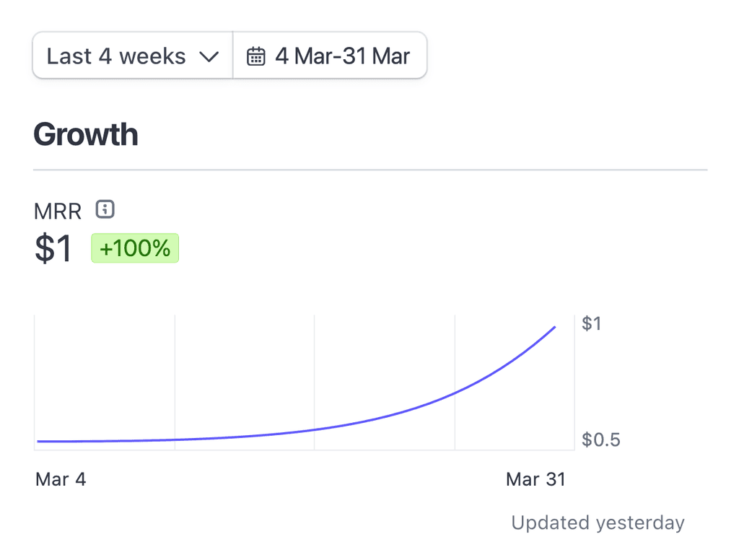
Task: Click the calendar icon in date picker
Action: pos(256,56)
